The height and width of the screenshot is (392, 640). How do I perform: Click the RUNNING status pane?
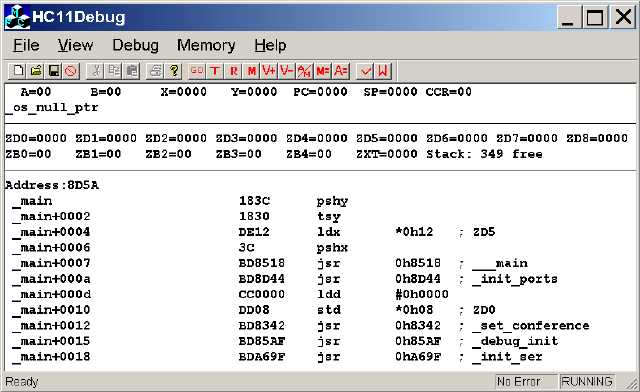click(587, 382)
